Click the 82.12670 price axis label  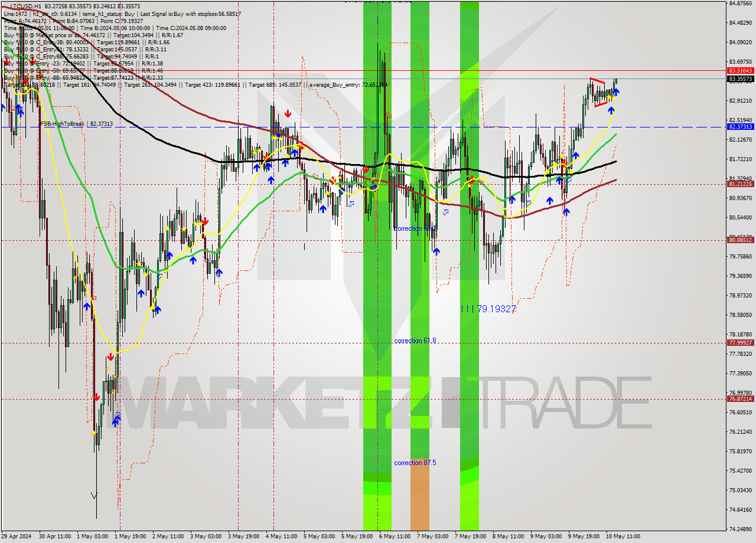741,139
